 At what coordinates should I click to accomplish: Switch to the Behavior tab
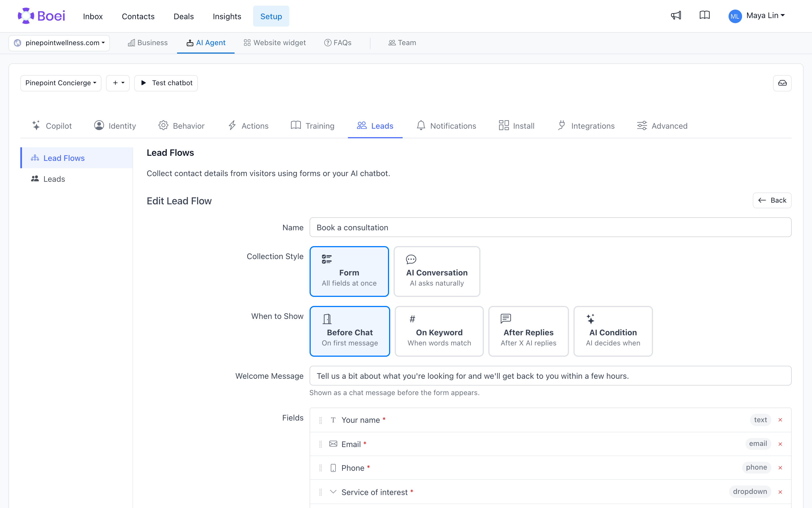click(182, 126)
